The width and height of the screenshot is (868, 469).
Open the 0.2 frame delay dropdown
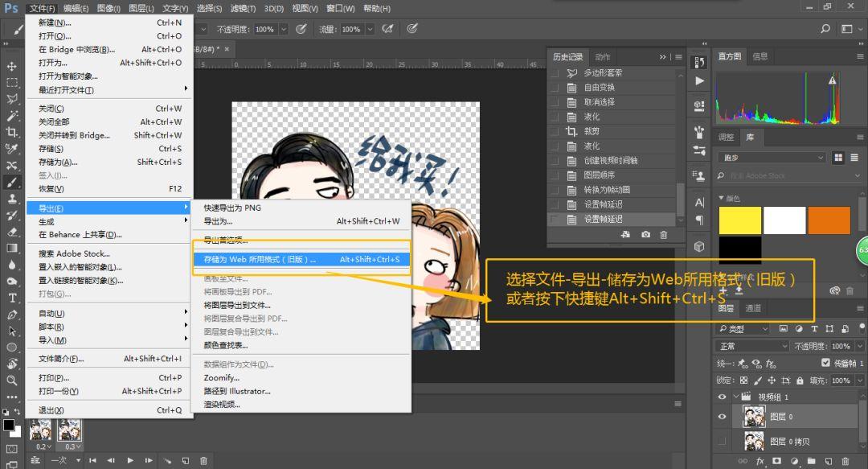[x=43, y=446]
